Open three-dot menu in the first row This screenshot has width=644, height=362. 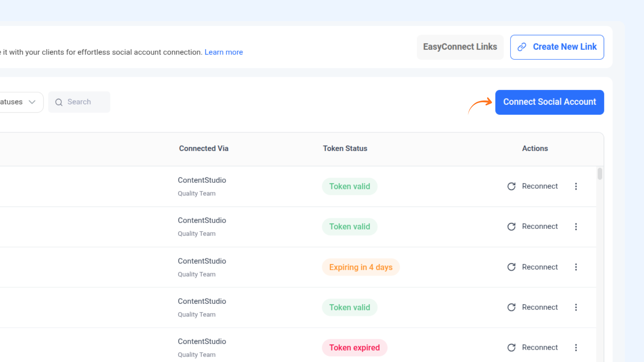[x=576, y=186]
